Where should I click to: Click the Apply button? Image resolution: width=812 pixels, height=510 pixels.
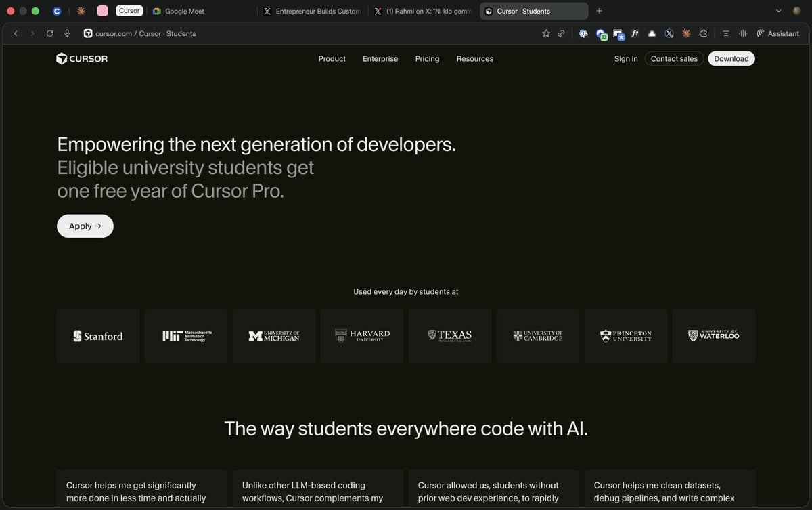(x=85, y=226)
